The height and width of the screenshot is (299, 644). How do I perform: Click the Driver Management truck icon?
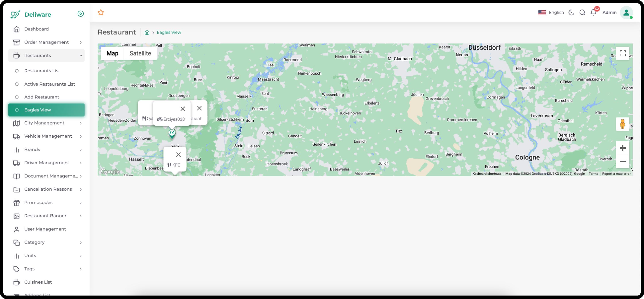click(x=17, y=163)
